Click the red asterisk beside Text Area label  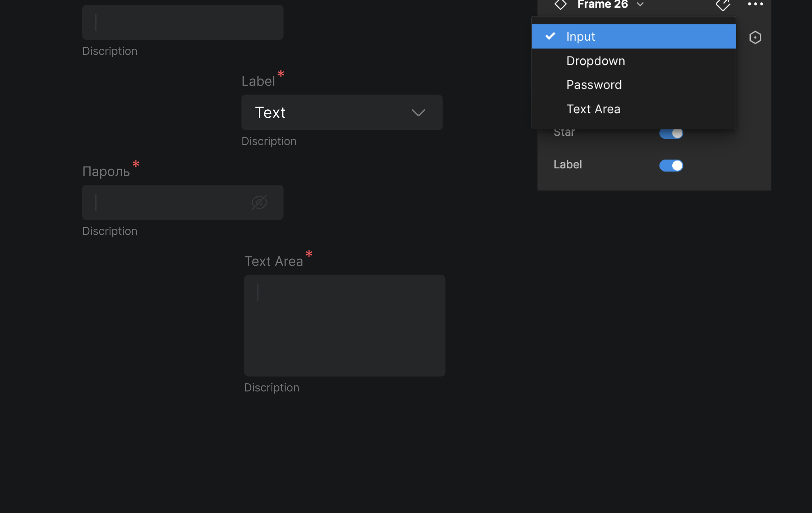pos(309,254)
